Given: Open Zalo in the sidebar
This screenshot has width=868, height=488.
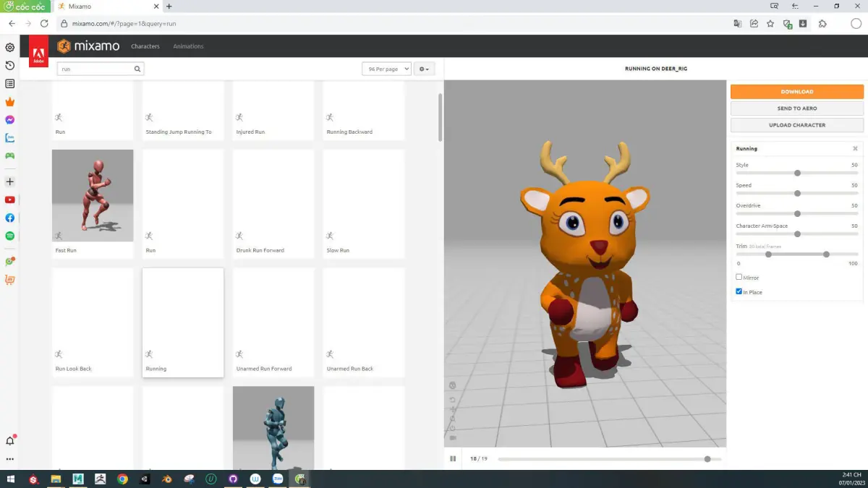Looking at the screenshot, I should coord(10,137).
